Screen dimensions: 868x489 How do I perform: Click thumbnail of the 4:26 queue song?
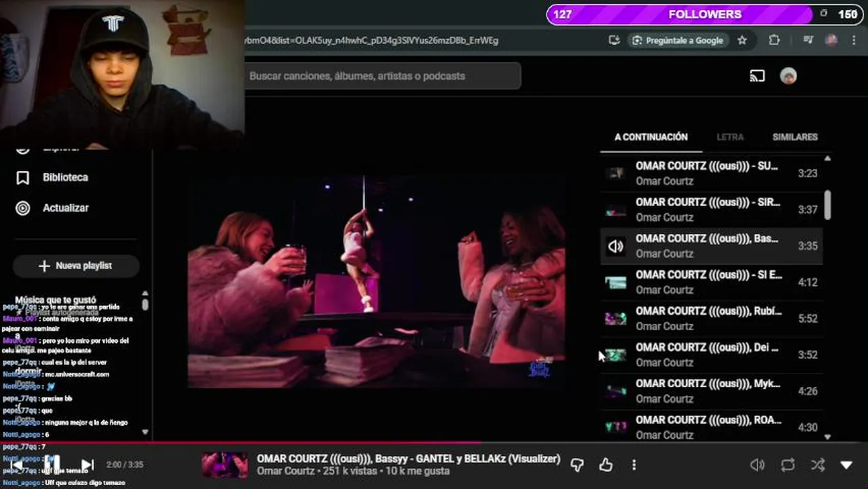615,391
